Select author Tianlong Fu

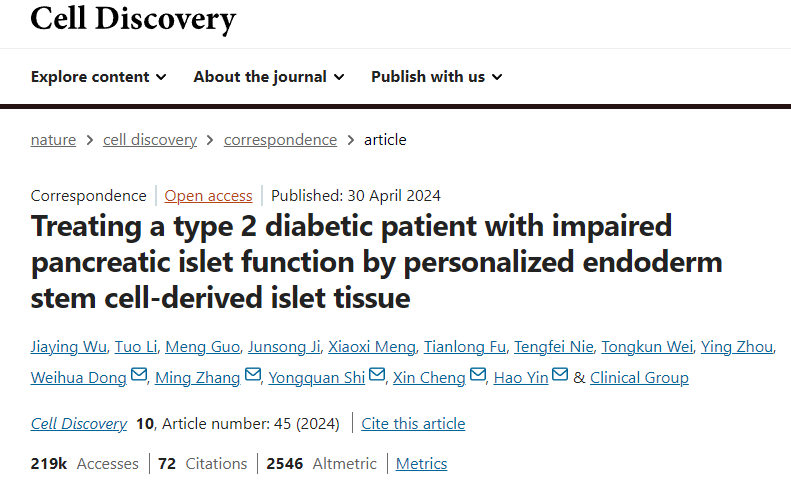(x=463, y=346)
